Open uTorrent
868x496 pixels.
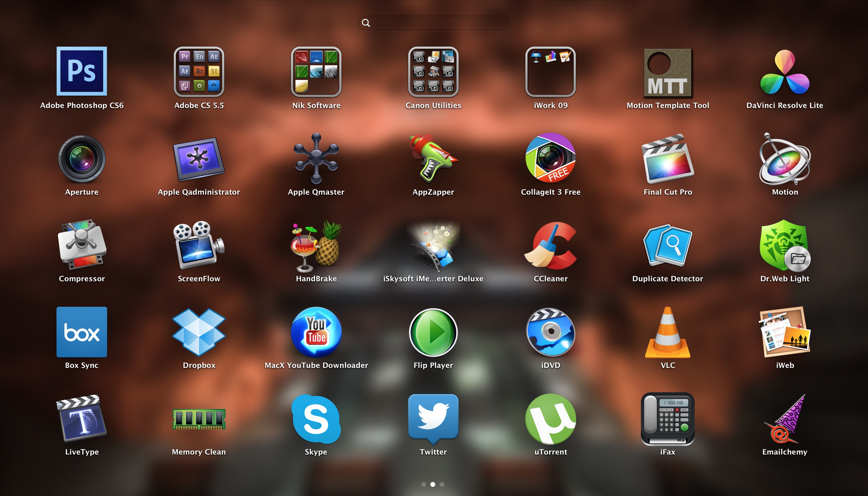(550, 419)
